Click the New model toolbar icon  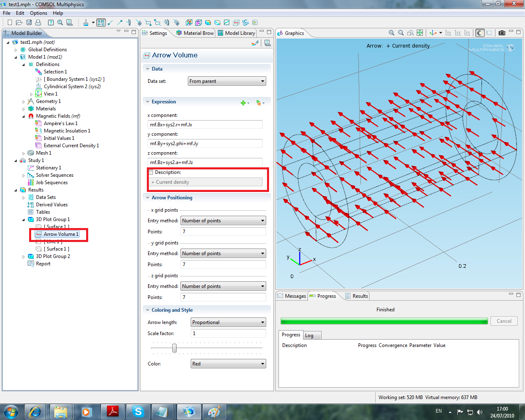10,23
